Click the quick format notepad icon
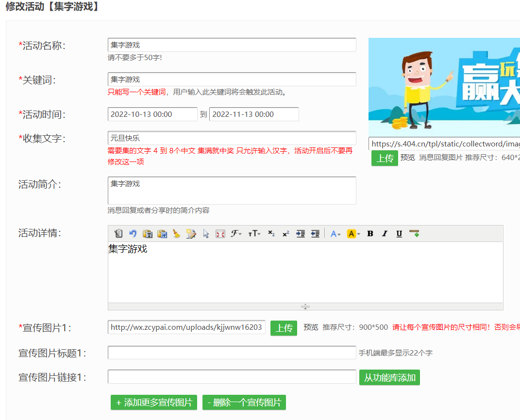Image resolution: width=520 pixels, height=420 pixels. point(191,233)
